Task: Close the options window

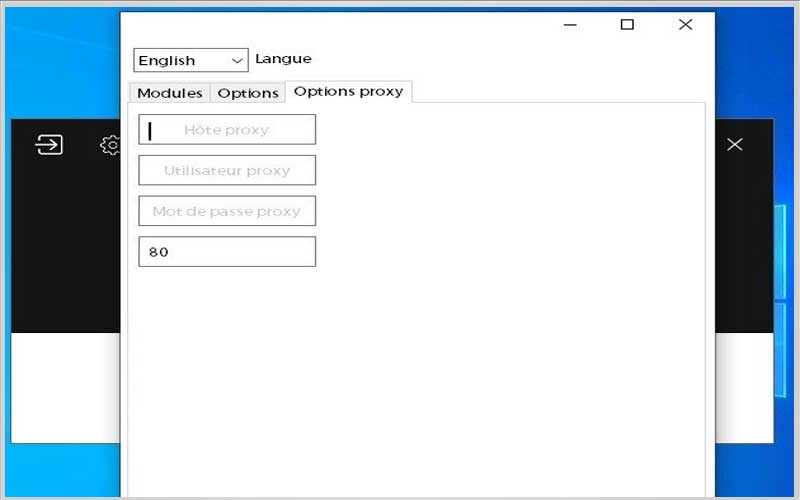Action: click(x=685, y=24)
